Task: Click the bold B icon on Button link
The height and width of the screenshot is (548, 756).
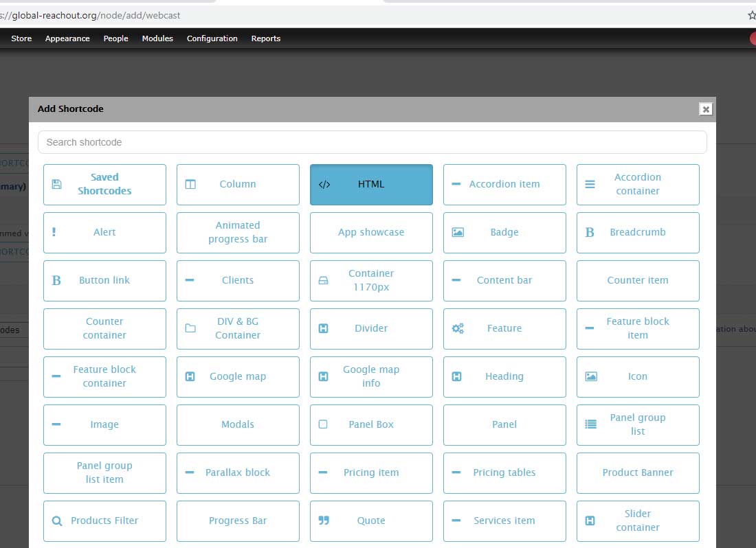Action: [x=56, y=280]
